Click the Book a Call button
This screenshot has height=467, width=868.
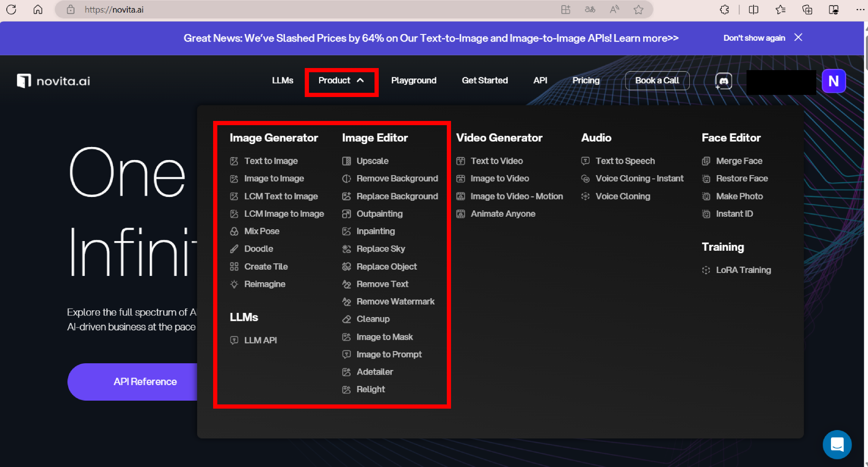pos(657,81)
